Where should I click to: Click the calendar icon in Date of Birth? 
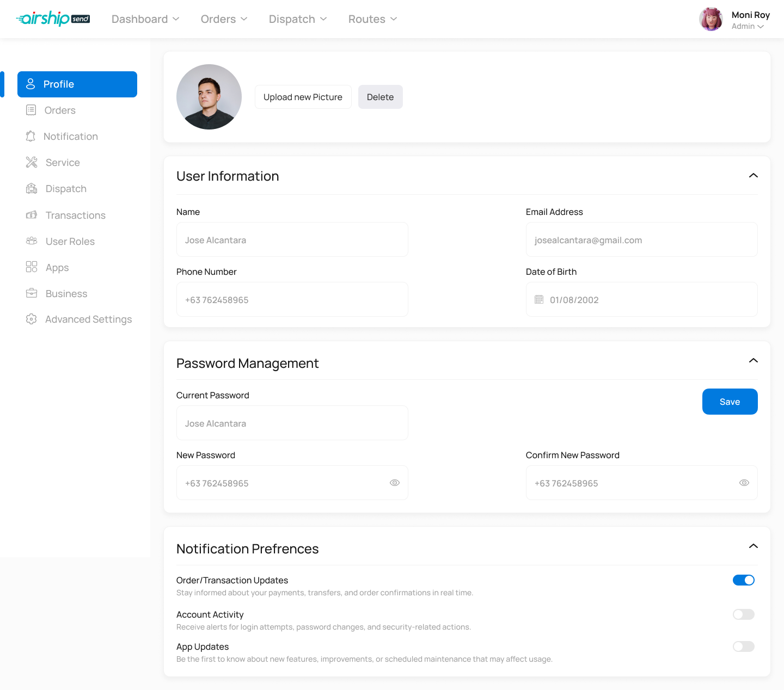click(x=539, y=299)
